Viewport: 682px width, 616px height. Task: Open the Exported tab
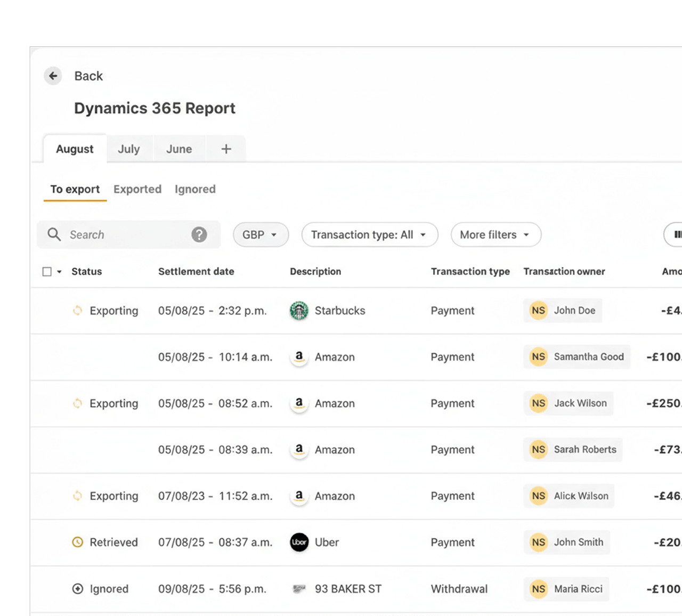click(x=137, y=189)
